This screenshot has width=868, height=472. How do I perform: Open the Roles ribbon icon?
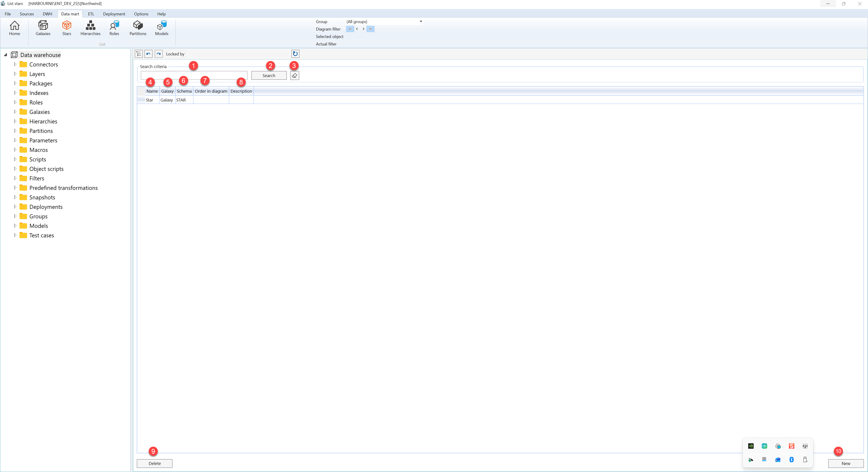(x=114, y=28)
